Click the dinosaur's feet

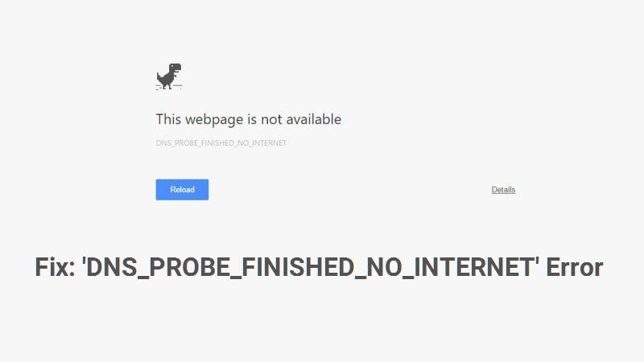[167, 86]
